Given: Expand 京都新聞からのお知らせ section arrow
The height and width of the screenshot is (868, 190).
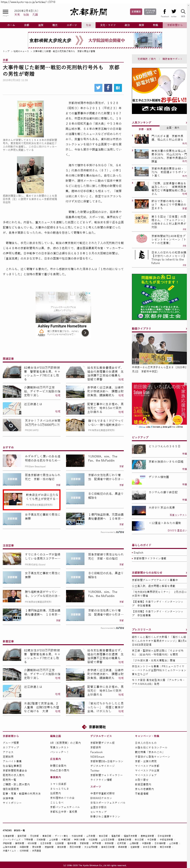Looking at the screenshot, I should tap(186, 573).
